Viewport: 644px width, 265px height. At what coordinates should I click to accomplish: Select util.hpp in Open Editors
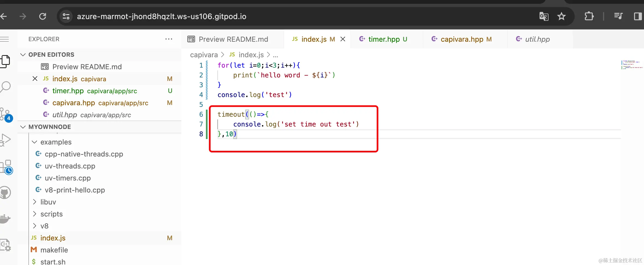point(99,115)
